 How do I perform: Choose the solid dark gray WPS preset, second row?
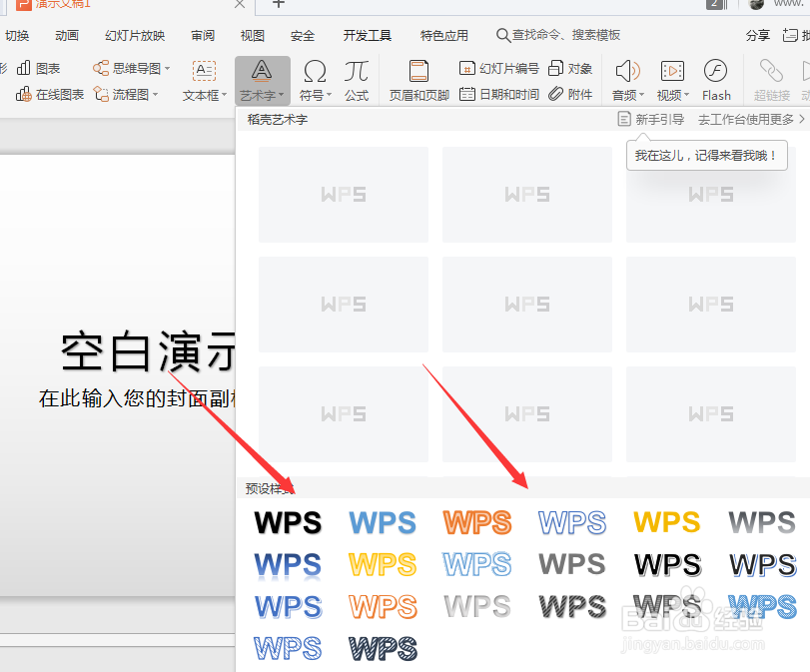coord(572,564)
